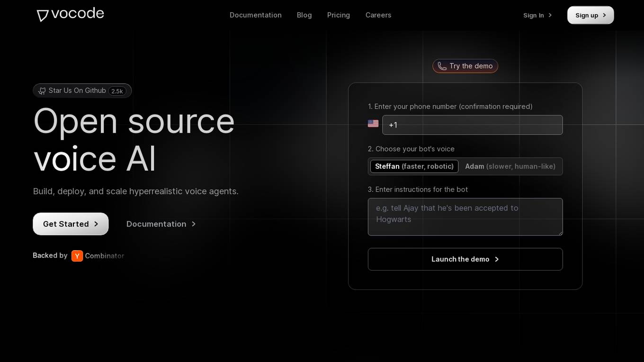This screenshot has width=644, height=362.
Task: Click the 'Backed by' text
Action: [50, 255]
